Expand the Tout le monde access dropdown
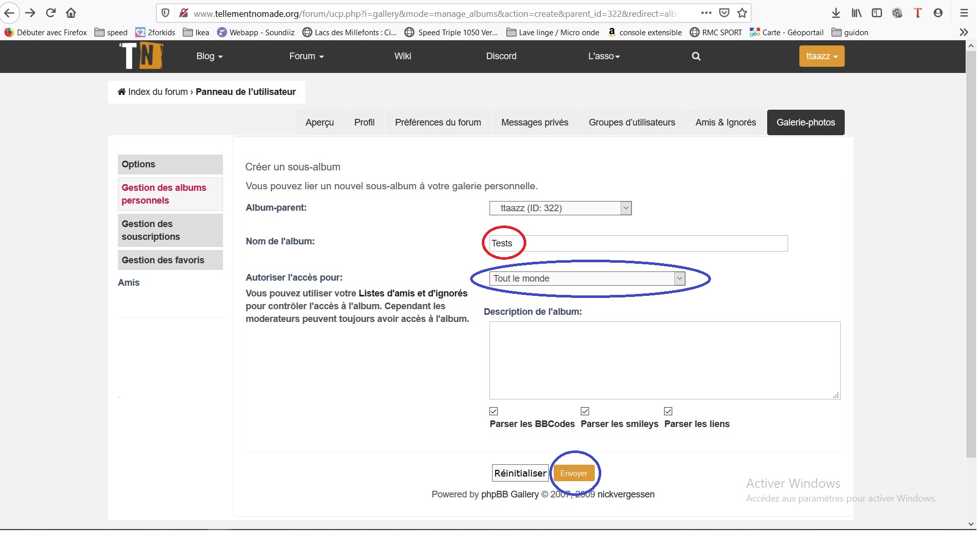Screen dimensions: 980x551 pos(586,279)
